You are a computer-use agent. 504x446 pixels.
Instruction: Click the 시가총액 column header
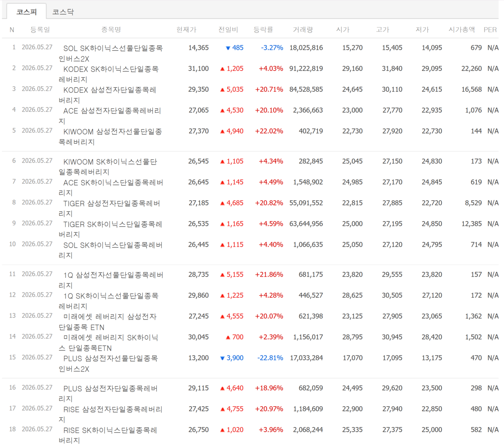tap(462, 30)
